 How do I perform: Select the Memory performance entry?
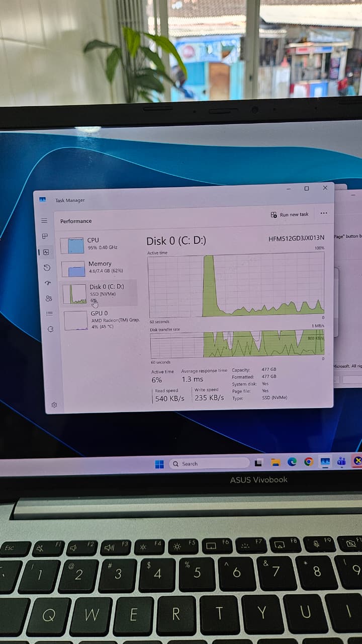pos(98,268)
